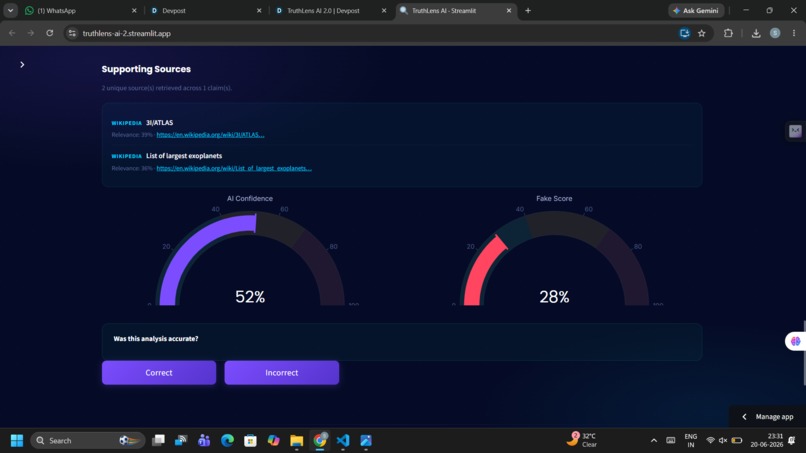806x453 pixels.
Task: Switch to the WhatsApp tab
Action: (x=80, y=10)
